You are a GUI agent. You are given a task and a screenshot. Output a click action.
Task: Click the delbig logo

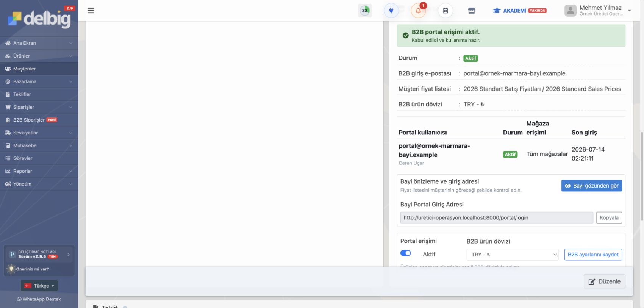point(39,18)
